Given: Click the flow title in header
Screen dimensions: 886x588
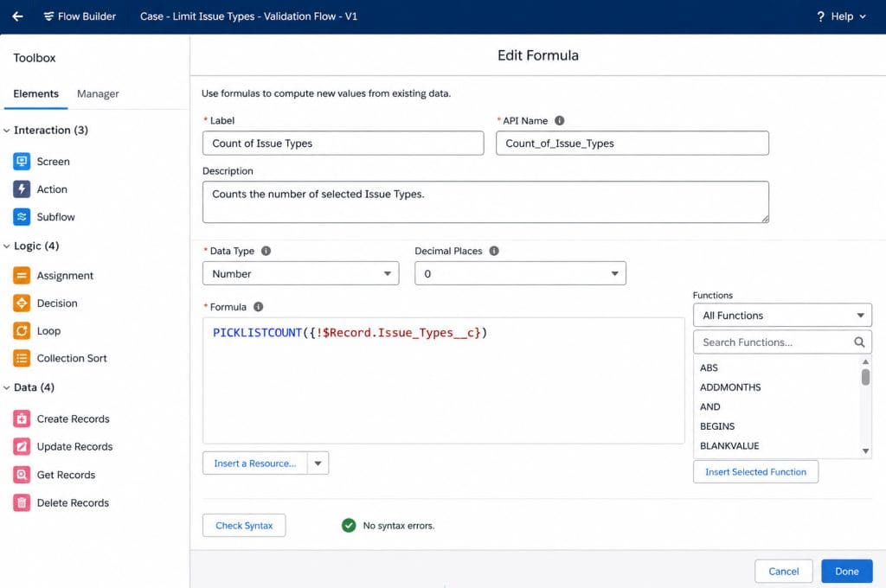Looking at the screenshot, I should [x=248, y=16].
